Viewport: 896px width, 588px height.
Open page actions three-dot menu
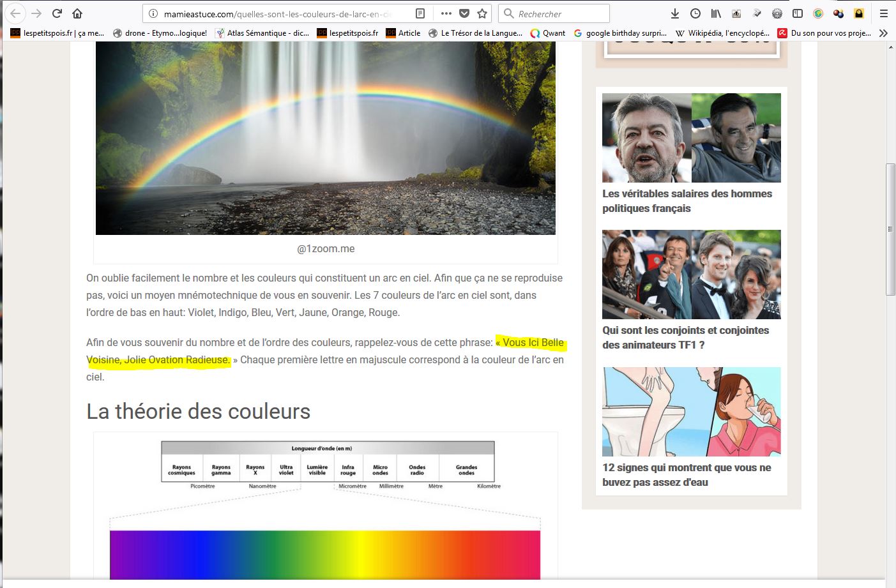[446, 13]
